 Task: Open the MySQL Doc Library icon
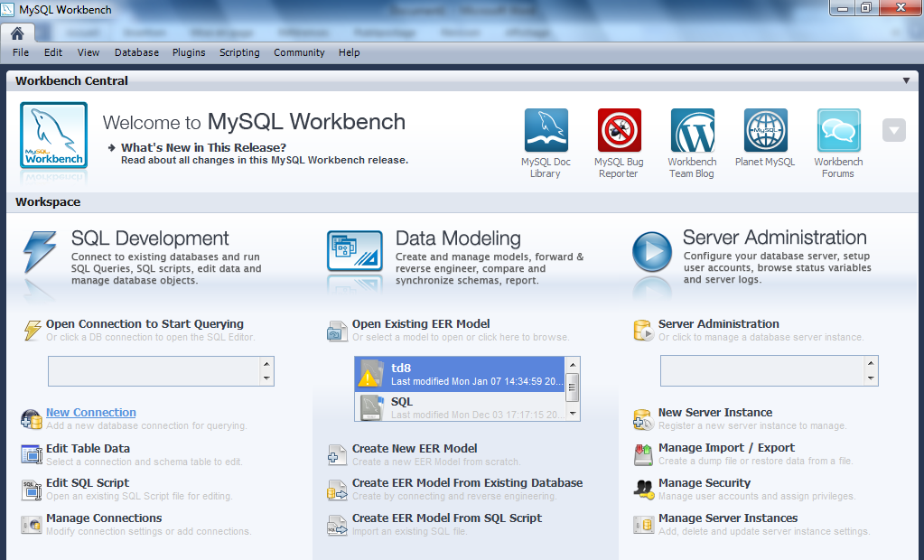546,131
